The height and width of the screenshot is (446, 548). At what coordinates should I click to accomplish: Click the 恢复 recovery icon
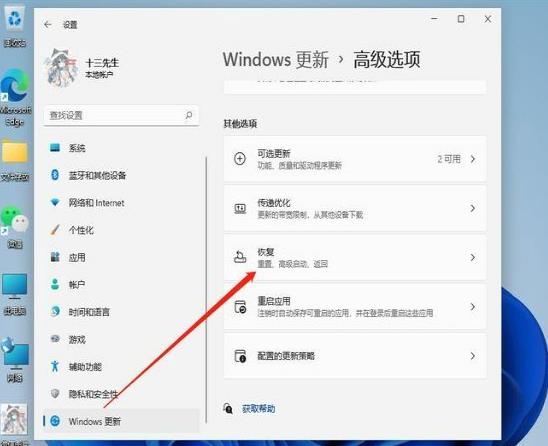(240, 257)
